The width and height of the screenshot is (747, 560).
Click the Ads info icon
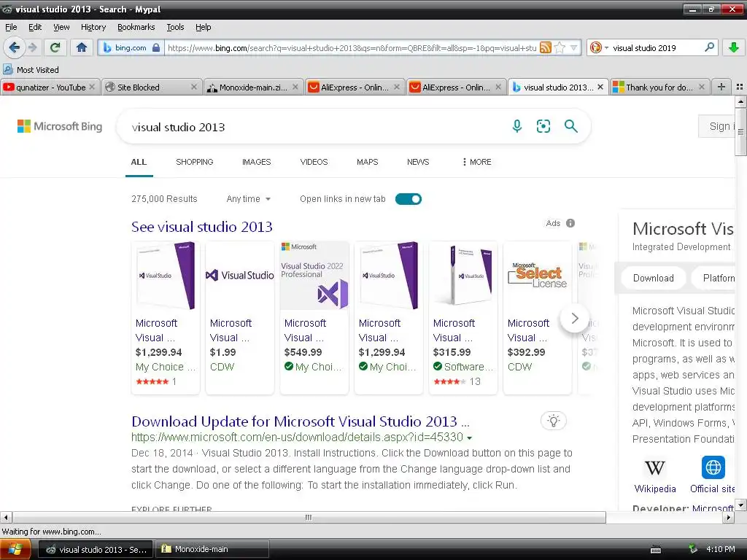[x=570, y=223]
